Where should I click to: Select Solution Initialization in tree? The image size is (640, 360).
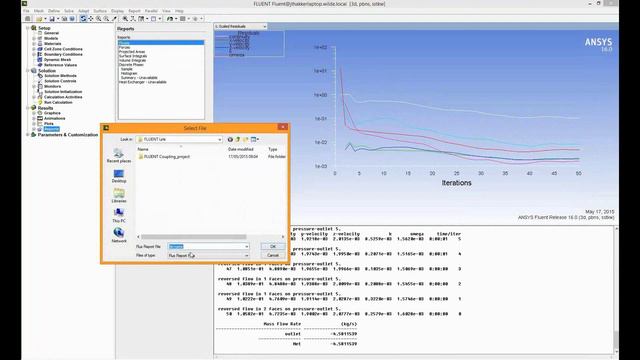63,92
